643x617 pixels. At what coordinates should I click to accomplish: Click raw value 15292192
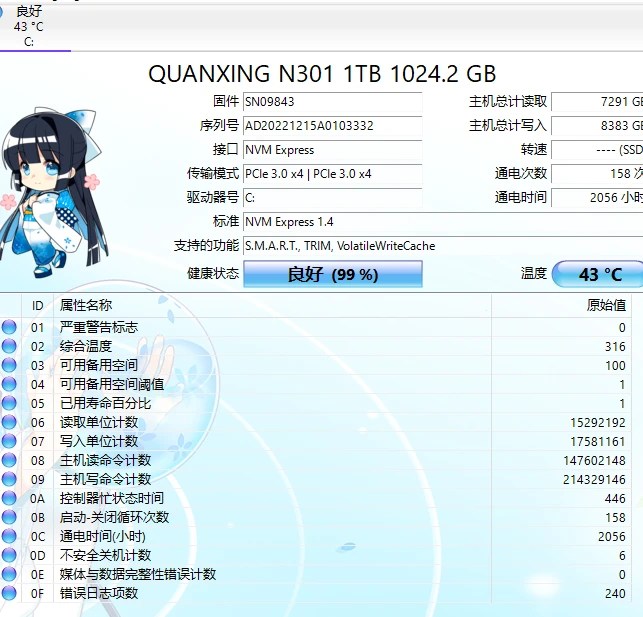click(598, 423)
